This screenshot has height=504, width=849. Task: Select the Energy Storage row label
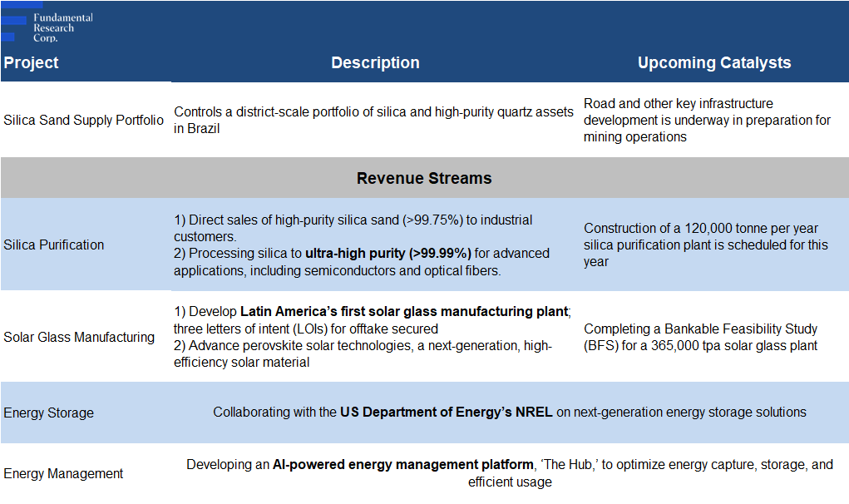click(x=48, y=413)
